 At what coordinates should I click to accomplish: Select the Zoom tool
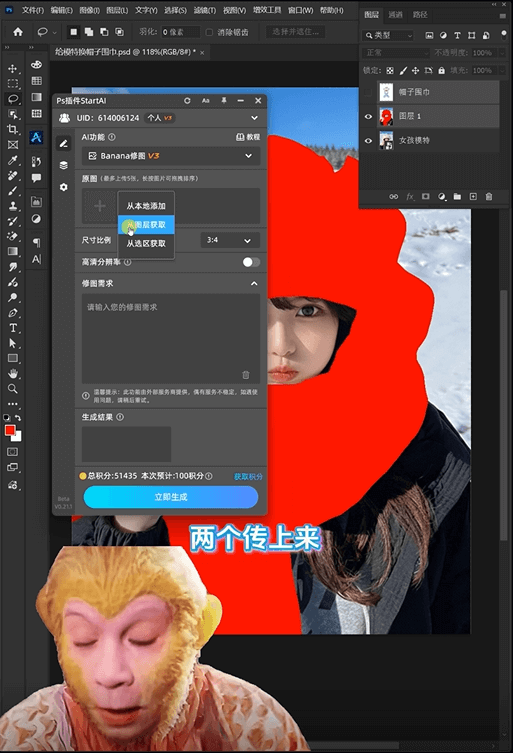[x=12, y=389]
